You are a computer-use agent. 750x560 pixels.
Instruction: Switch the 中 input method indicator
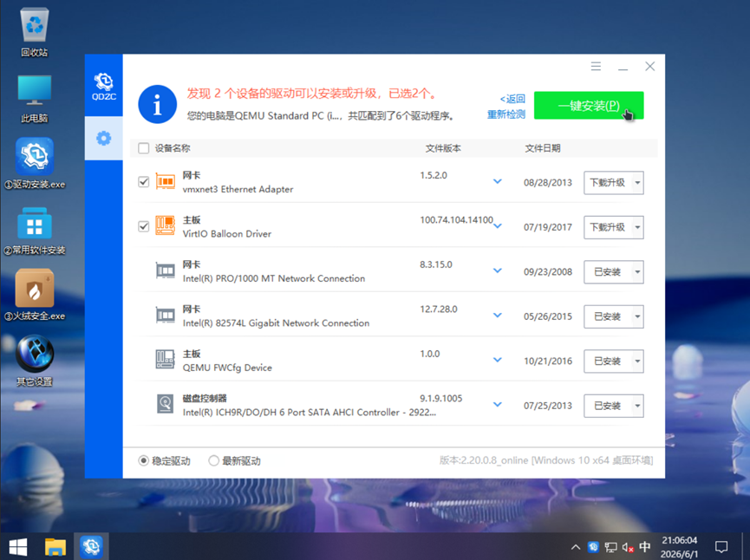point(645,547)
